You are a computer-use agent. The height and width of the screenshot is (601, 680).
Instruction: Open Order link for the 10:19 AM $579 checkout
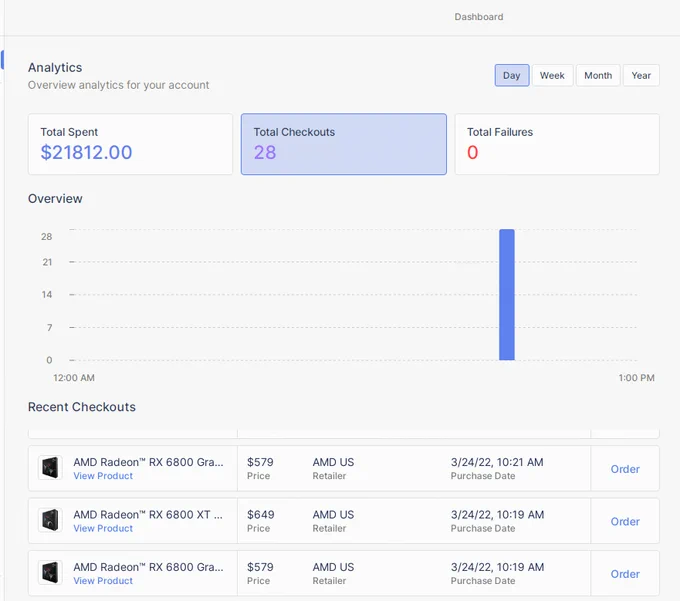pos(625,574)
